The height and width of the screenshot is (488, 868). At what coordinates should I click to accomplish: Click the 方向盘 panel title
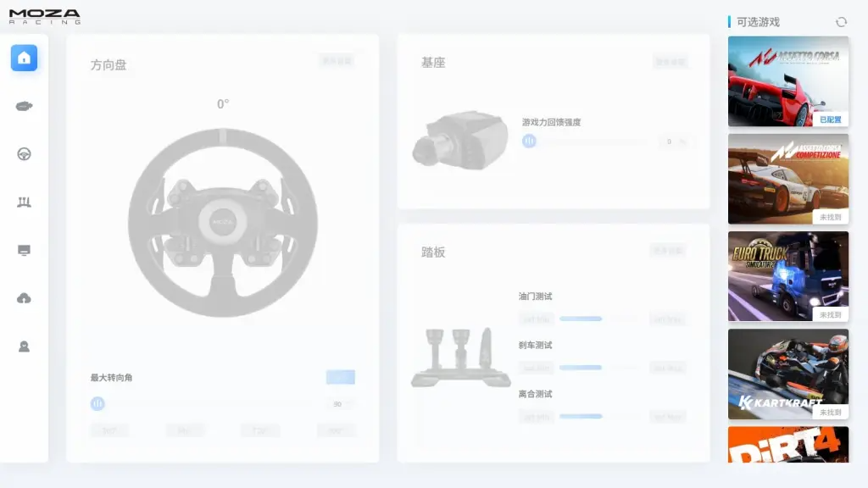[108, 64]
